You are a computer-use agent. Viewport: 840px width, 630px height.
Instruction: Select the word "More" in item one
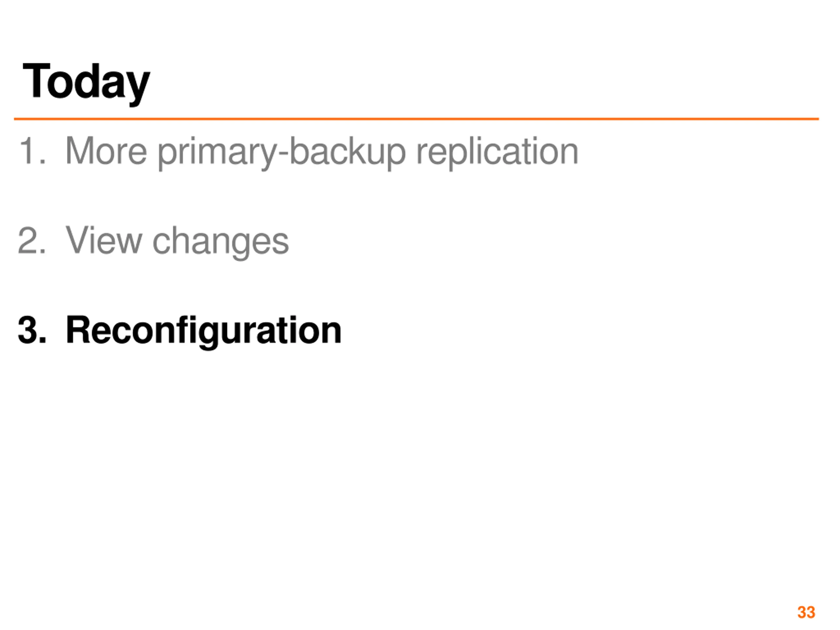(106, 151)
